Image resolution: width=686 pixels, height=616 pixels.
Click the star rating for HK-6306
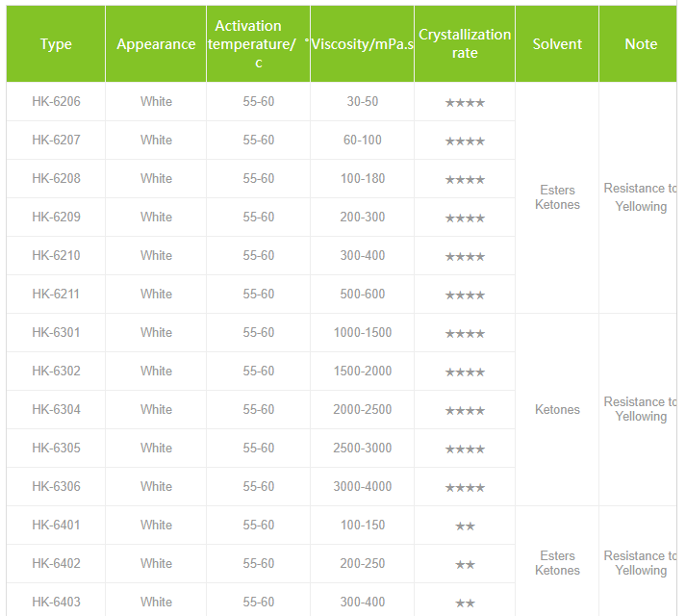tap(465, 487)
